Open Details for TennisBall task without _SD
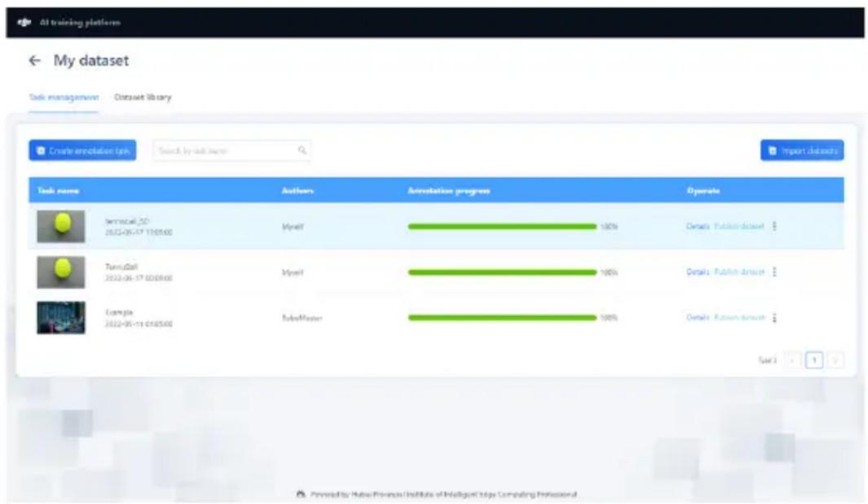 click(698, 272)
